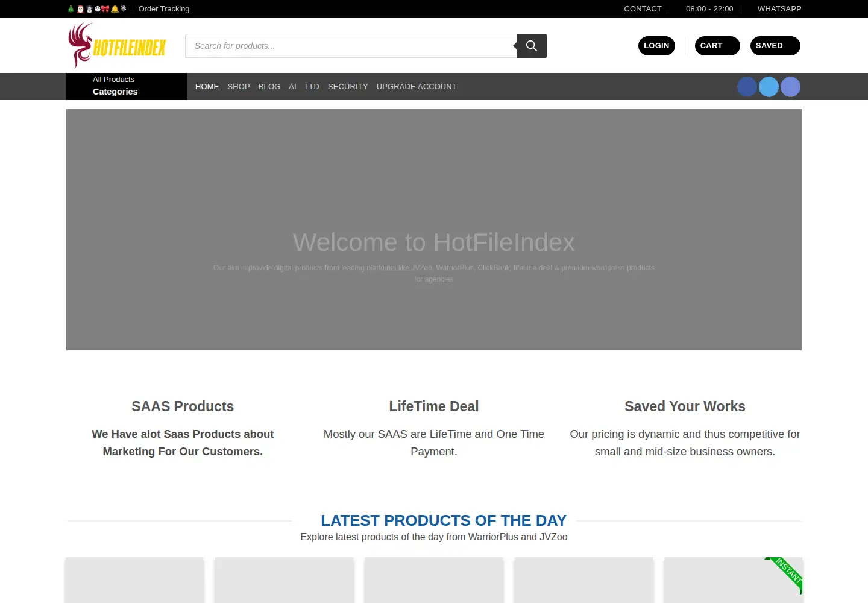Open the AI menu item
868x603 pixels.
click(x=292, y=87)
